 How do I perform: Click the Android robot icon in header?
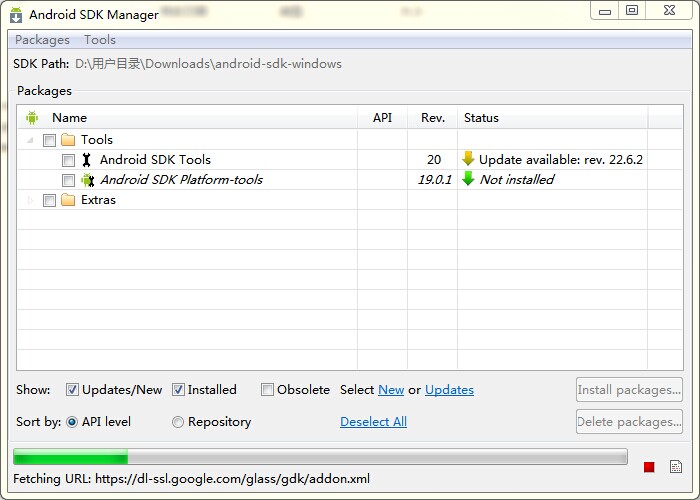click(x=32, y=118)
